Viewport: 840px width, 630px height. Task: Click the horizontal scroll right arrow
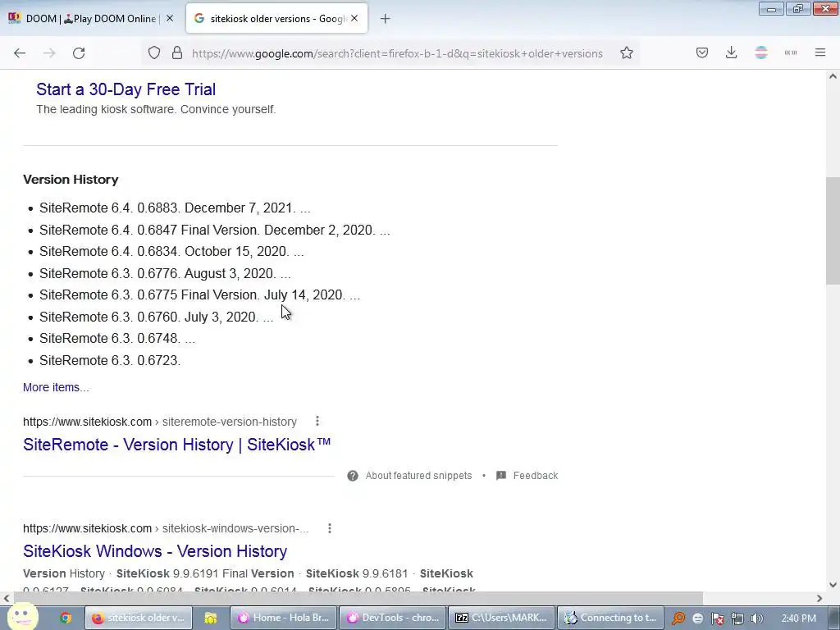click(x=819, y=598)
